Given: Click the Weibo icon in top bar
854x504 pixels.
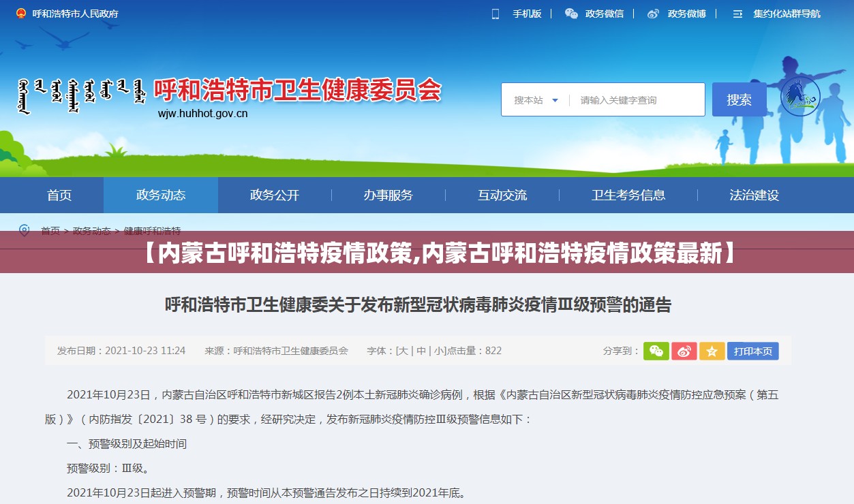Looking at the screenshot, I should 653,14.
